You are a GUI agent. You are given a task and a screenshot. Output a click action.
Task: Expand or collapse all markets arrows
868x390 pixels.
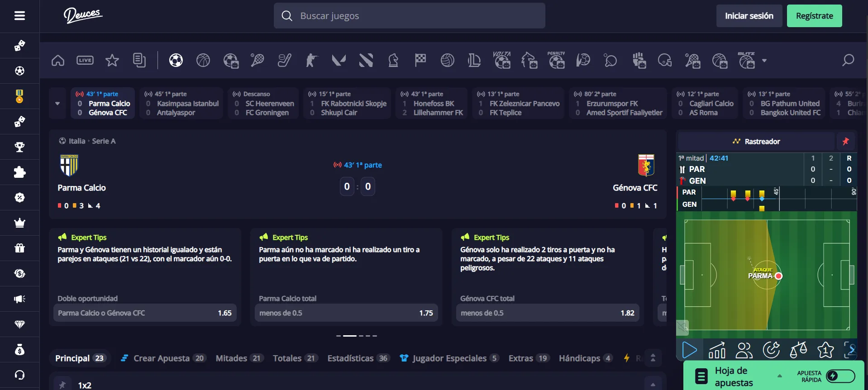tap(653, 358)
